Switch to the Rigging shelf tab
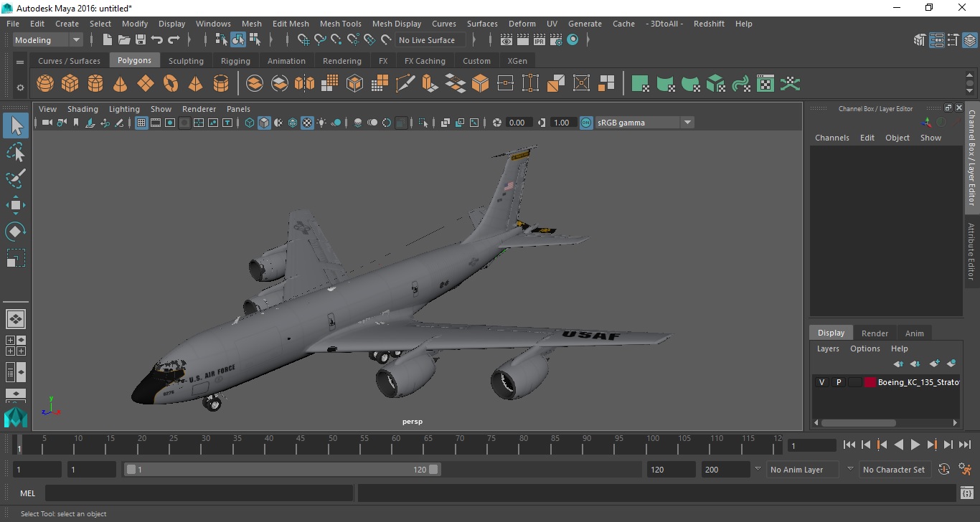This screenshot has width=980, height=522. coord(235,61)
